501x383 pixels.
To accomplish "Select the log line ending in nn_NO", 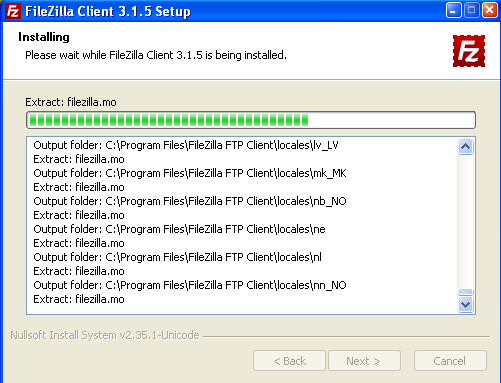I will coord(190,285).
